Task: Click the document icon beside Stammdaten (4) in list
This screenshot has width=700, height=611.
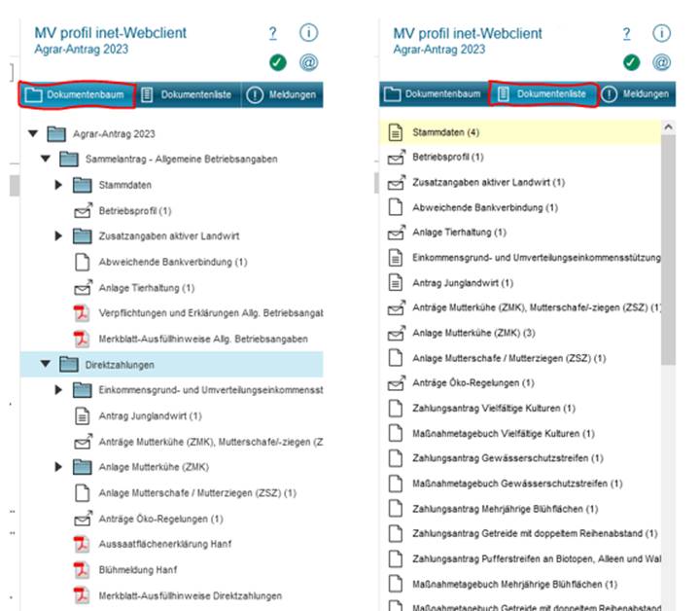Action: click(x=395, y=131)
